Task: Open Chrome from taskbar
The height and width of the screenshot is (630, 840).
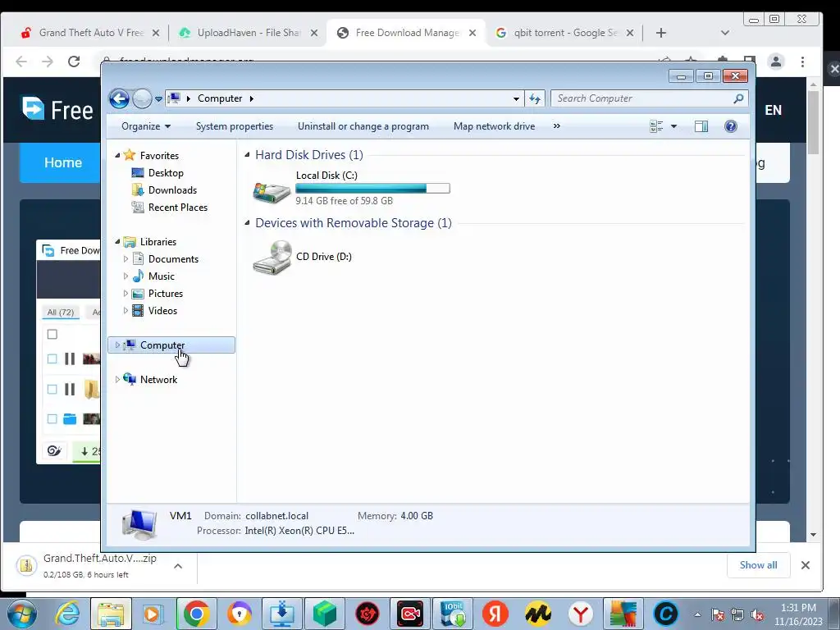Action: click(196, 614)
